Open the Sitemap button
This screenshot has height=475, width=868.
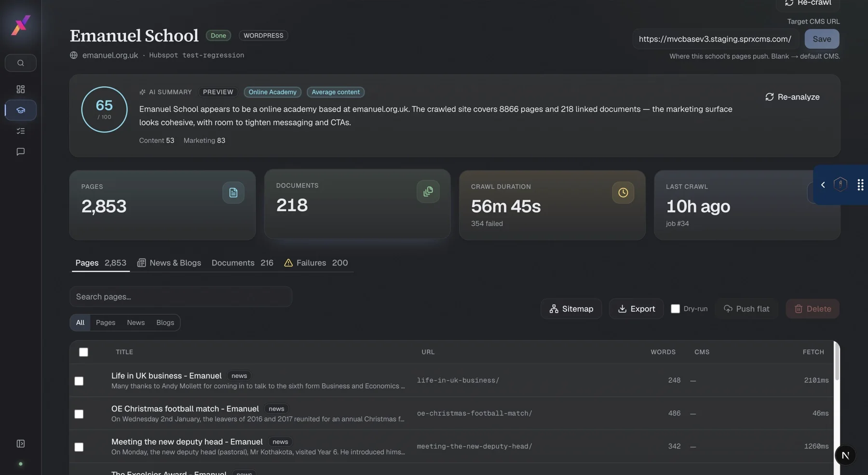coord(571,309)
